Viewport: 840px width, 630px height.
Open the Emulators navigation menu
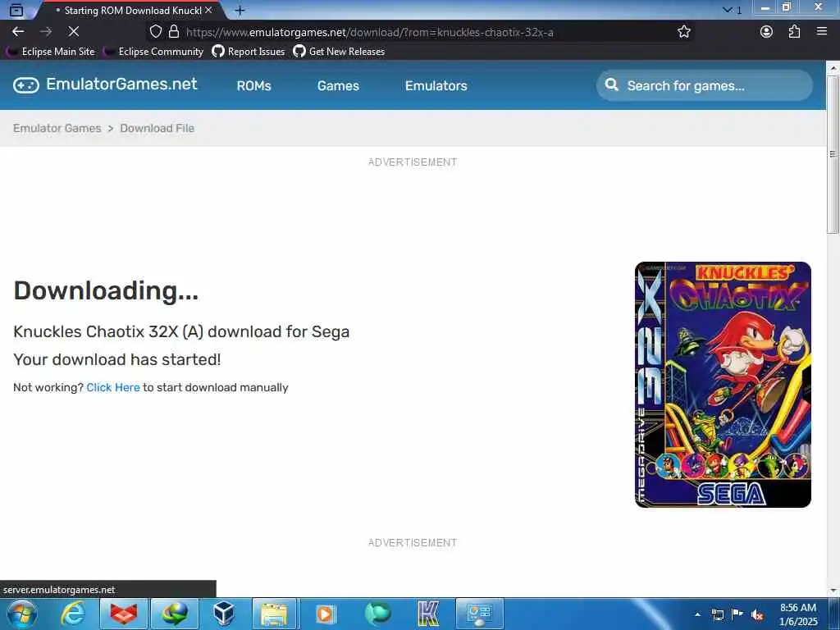pos(436,85)
